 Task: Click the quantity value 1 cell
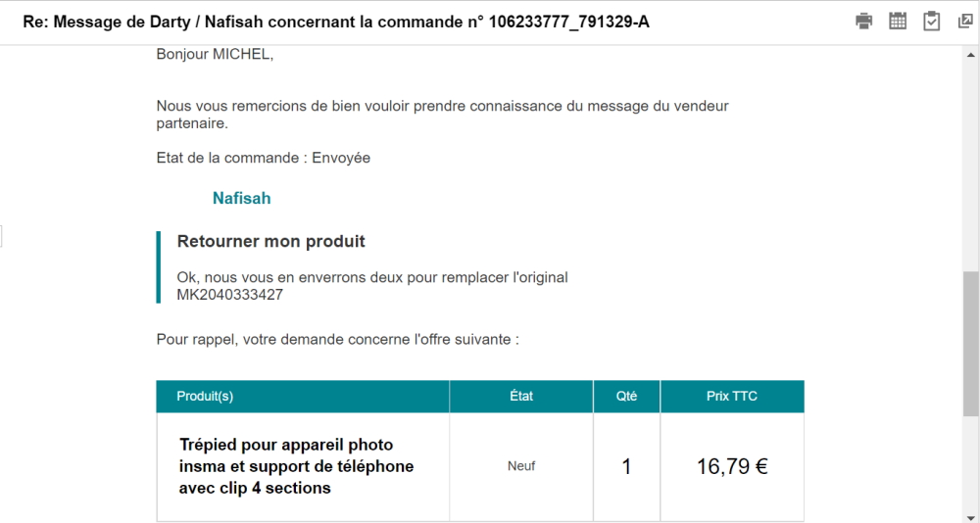pyautogui.click(x=626, y=467)
